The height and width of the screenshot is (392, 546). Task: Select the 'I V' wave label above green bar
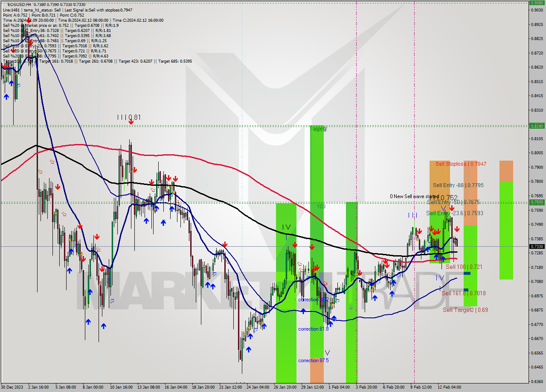(x=286, y=228)
